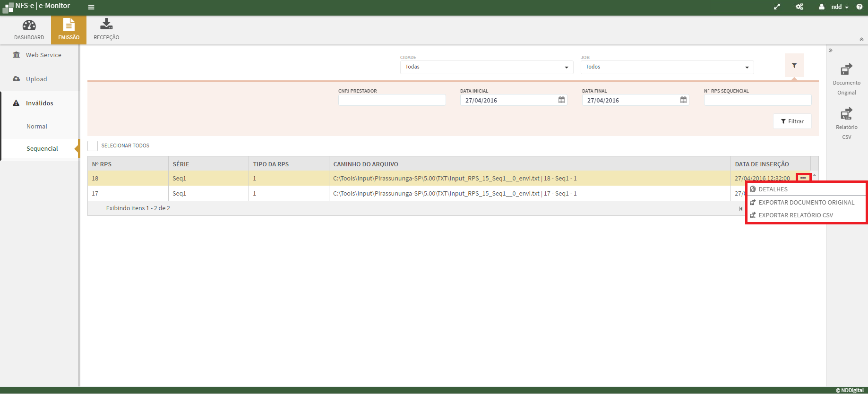Open the Cidade dropdown
The height and width of the screenshot is (394, 868).
pyautogui.click(x=487, y=67)
